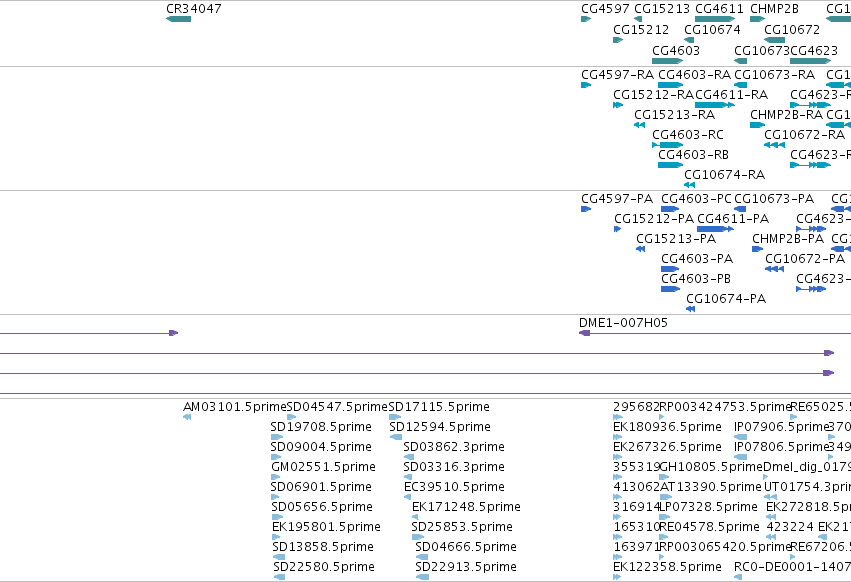Click the CR34047 gene label

194,9
